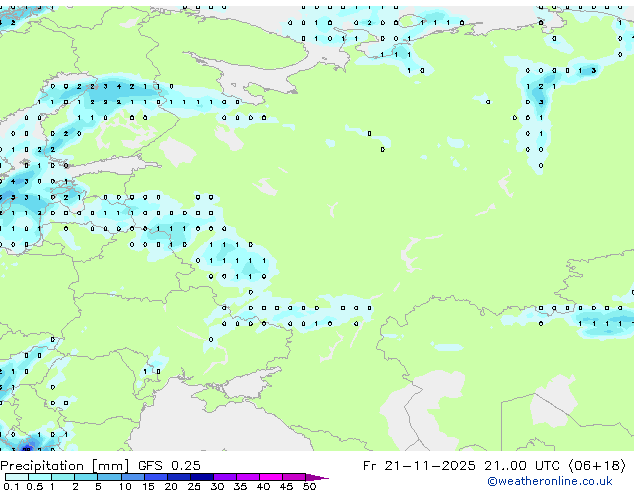Click the over-50 mm arrow tip of legend
Viewport: 634px width, 490px height.
click(x=317, y=477)
